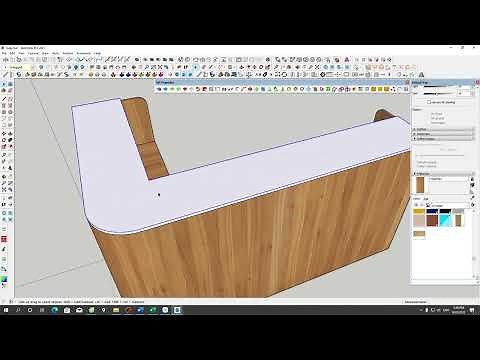Select the yellow material swatch
This screenshot has width=480, height=360.
click(x=419, y=211)
